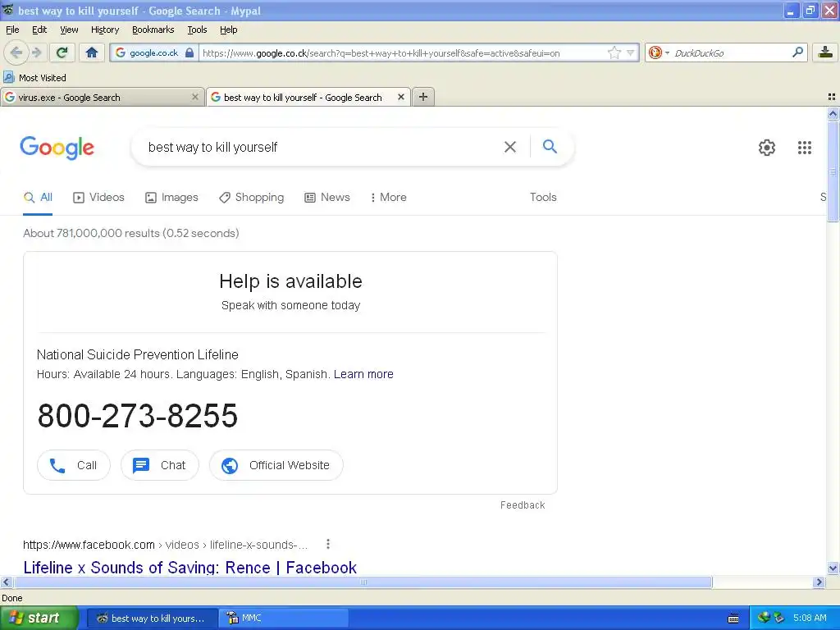Bookmark this page with the star icon
Image resolution: width=840 pixels, height=630 pixels.
(x=614, y=52)
